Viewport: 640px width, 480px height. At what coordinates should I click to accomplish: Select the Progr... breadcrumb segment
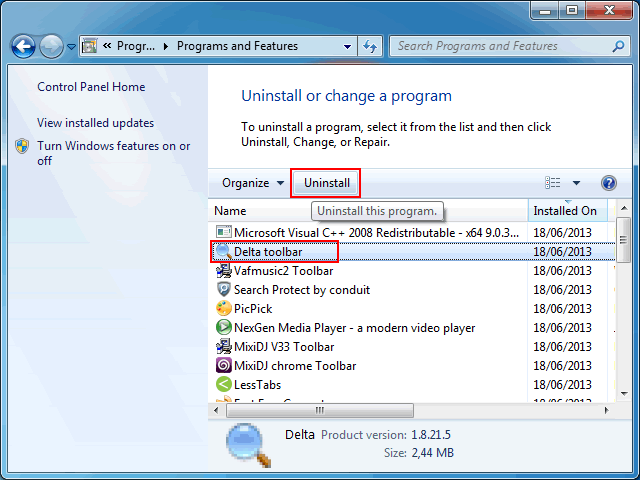click(136, 46)
